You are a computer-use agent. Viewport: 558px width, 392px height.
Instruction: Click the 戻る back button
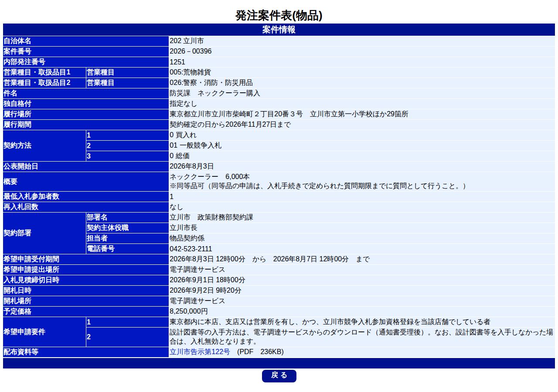tap(279, 376)
